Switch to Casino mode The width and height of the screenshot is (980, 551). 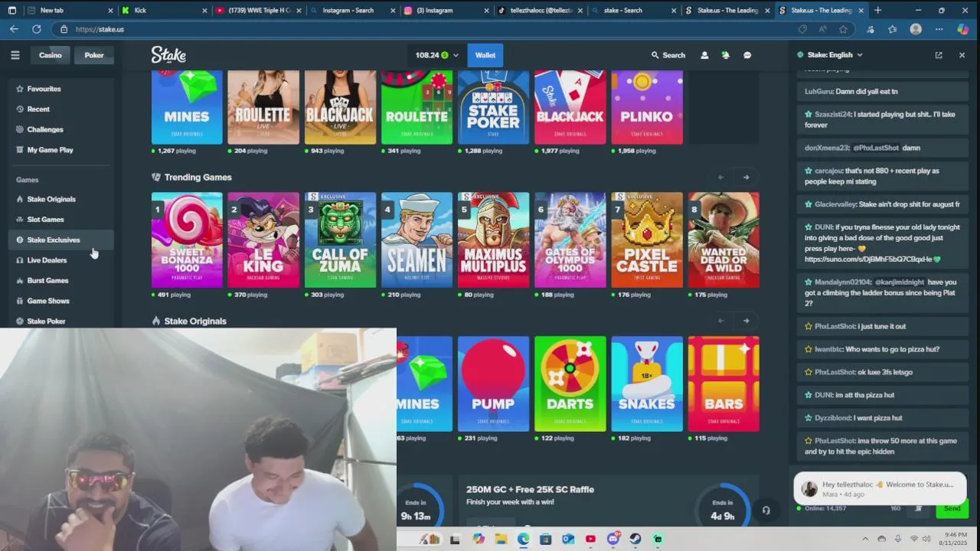tap(51, 55)
